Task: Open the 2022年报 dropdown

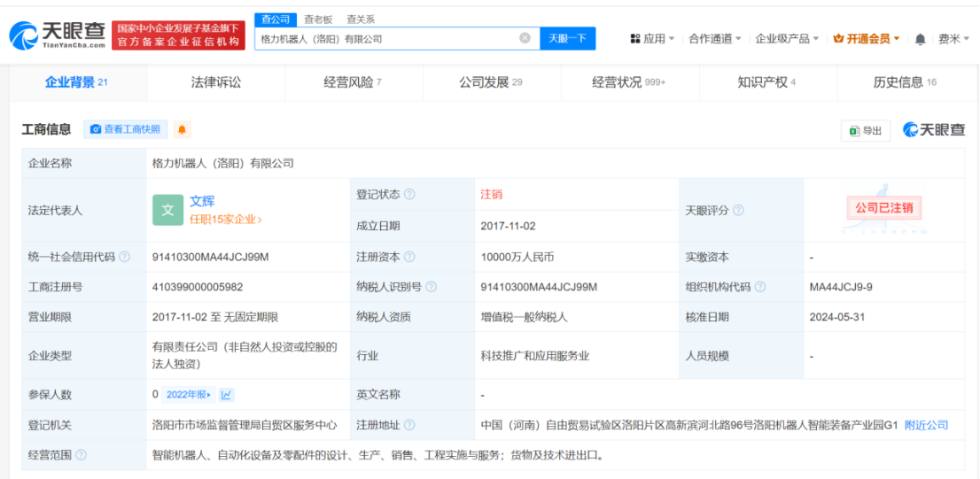Action: click(x=188, y=395)
